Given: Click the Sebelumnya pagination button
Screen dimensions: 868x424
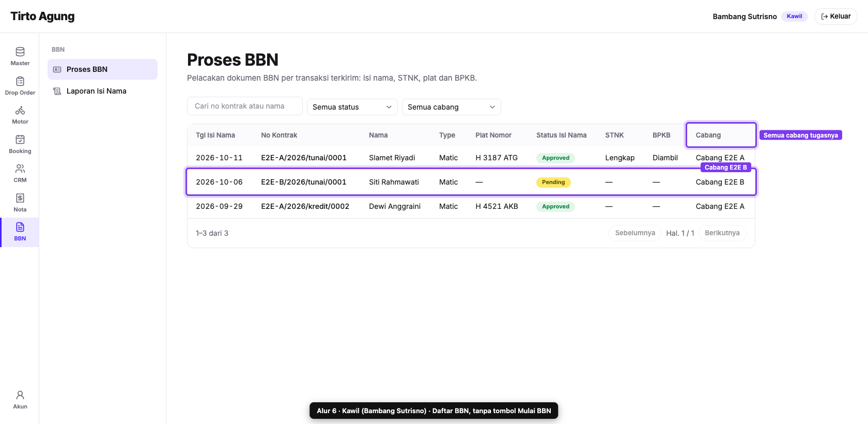Looking at the screenshot, I should pyautogui.click(x=635, y=233).
